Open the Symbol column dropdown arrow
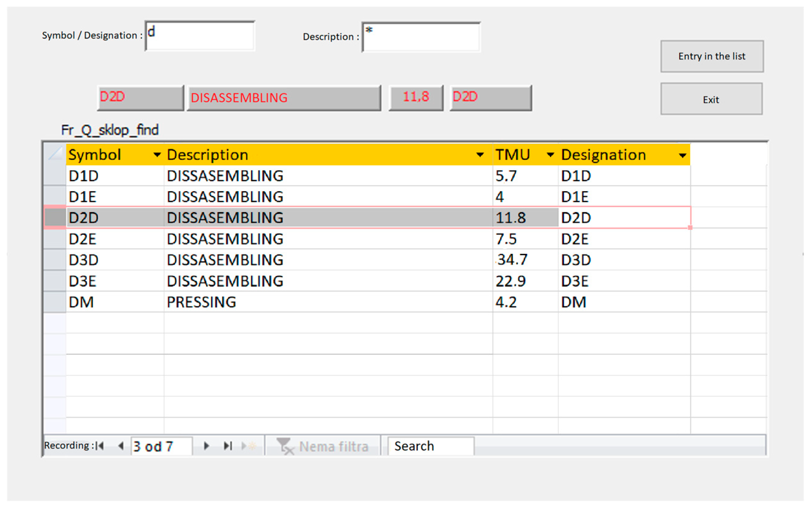The image size is (812, 512). (x=157, y=155)
